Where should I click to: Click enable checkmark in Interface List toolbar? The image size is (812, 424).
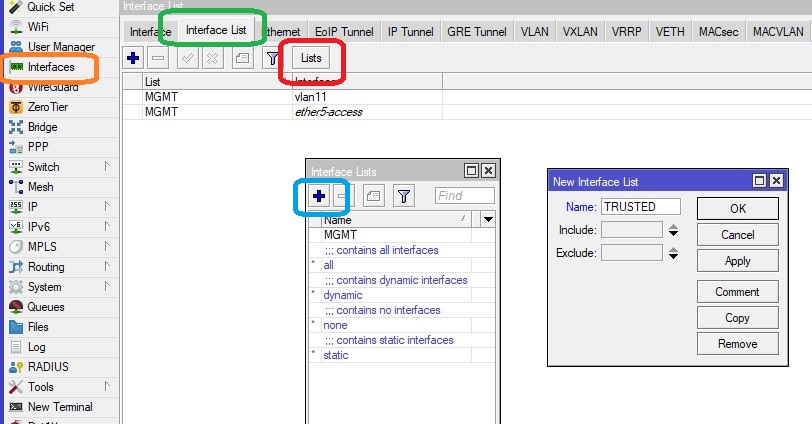coord(187,58)
